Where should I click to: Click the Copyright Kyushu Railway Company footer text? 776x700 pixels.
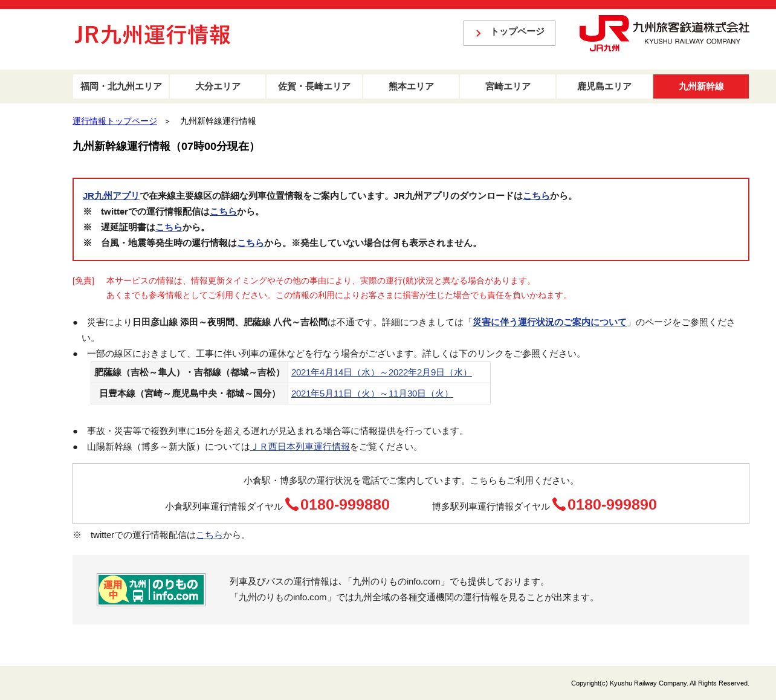(660, 683)
